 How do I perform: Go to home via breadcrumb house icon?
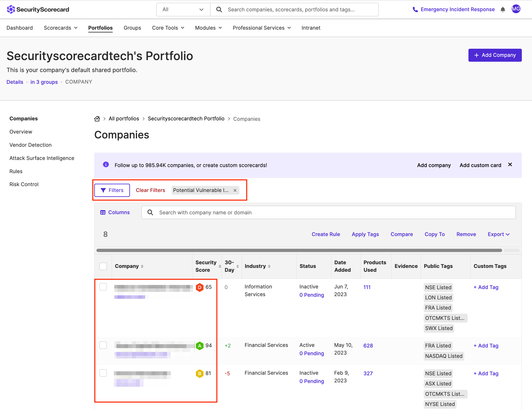click(97, 119)
